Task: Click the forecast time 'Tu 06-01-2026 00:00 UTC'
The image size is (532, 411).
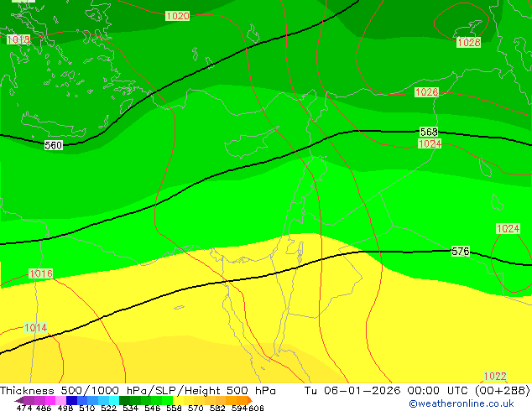Action: [387, 391]
